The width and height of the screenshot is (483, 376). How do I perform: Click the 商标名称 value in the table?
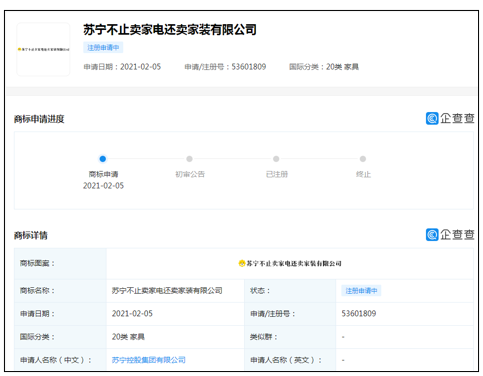tap(167, 291)
